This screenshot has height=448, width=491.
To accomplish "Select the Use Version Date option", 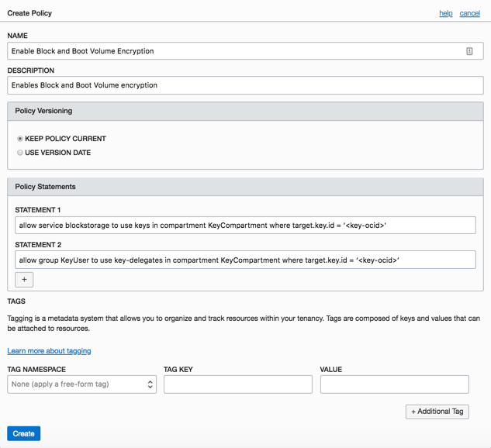I will pyautogui.click(x=20, y=153).
